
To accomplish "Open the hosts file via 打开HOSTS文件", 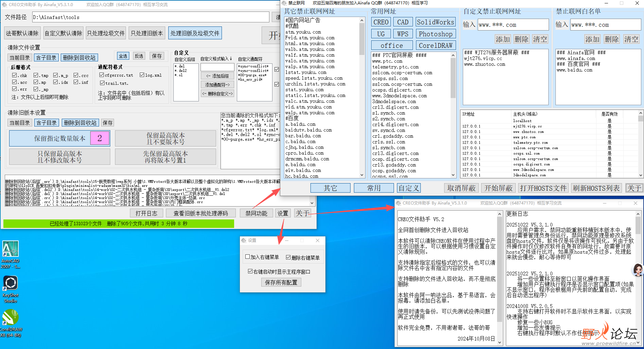I will [543, 188].
